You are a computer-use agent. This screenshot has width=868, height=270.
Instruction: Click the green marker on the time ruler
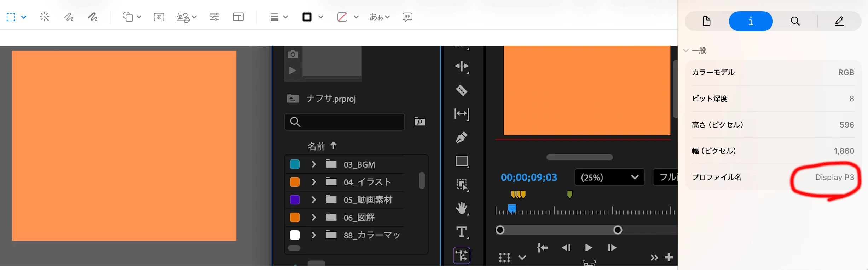[x=569, y=195]
